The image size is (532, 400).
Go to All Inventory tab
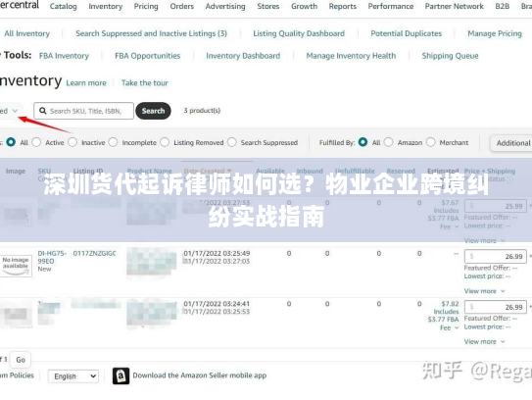click(x=27, y=33)
